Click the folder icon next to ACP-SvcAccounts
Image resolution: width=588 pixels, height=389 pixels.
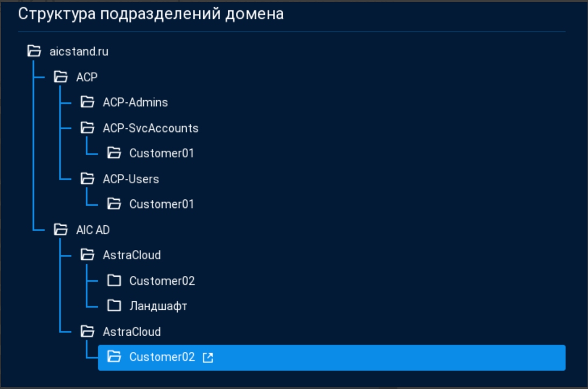coord(87,128)
